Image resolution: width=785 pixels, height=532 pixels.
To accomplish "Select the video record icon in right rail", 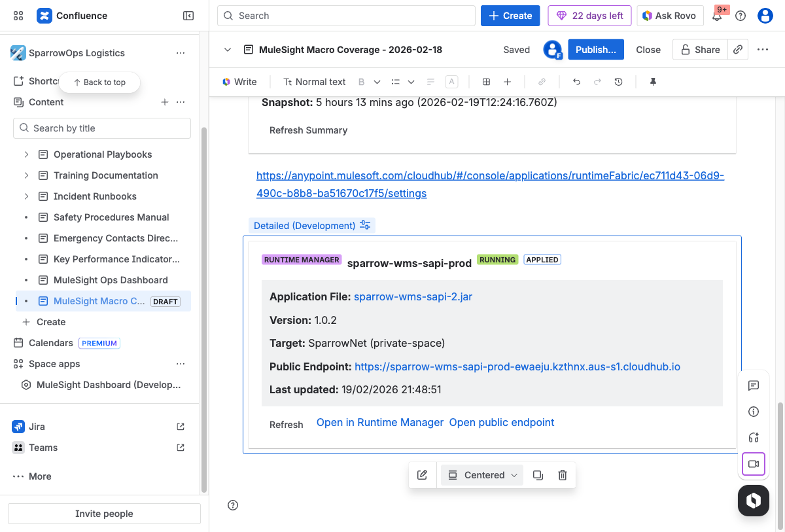I will 753,464.
